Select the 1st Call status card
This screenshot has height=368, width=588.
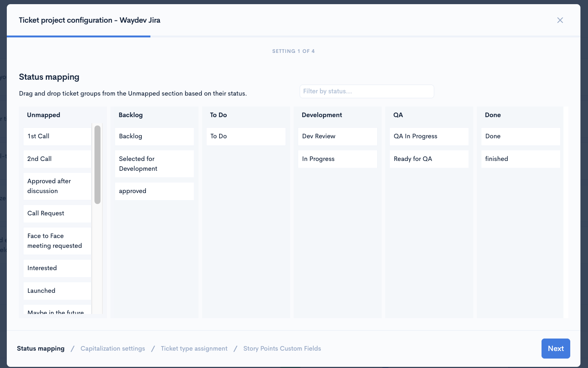pyautogui.click(x=57, y=136)
